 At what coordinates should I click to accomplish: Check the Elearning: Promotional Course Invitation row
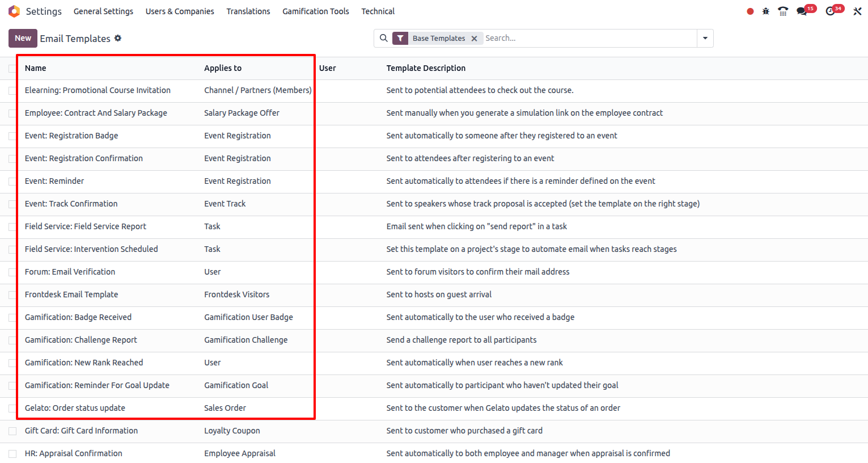coord(12,91)
